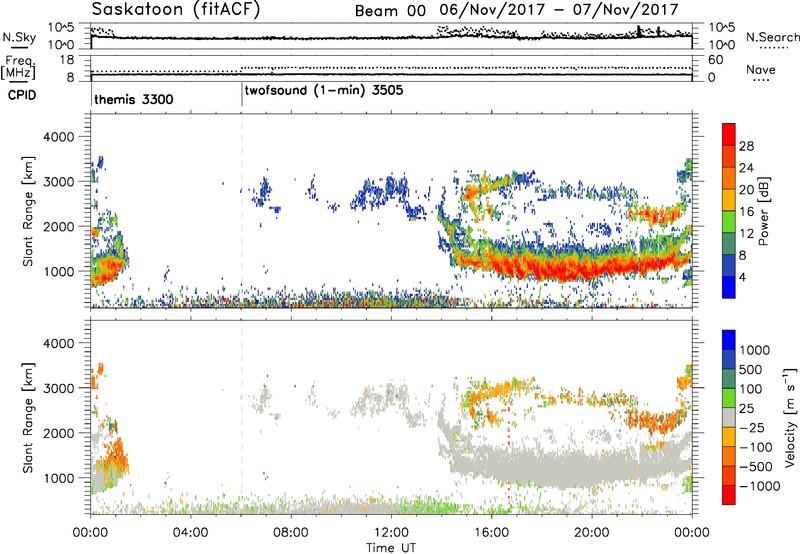
Task: Click the dashed CPID-change marker in power panel
Action: pyautogui.click(x=242, y=210)
